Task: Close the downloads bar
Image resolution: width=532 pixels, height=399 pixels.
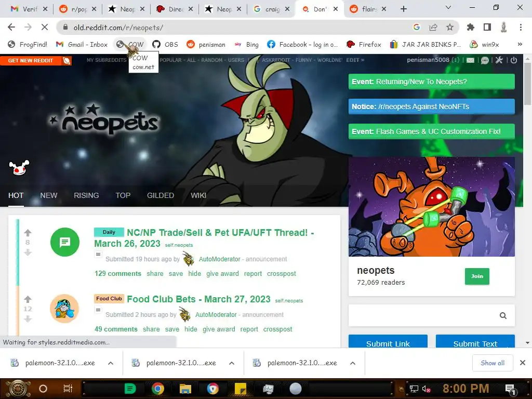Action: coord(523,363)
